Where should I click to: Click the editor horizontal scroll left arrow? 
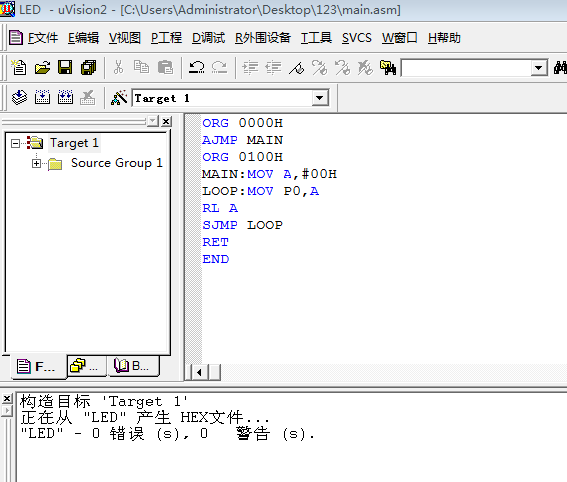(x=199, y=372)
